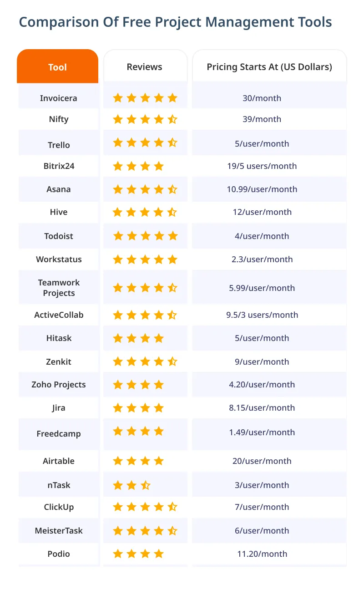Click the half star in Nifty's rating
This screenshot has width=364, height=590.
[172, 119]
